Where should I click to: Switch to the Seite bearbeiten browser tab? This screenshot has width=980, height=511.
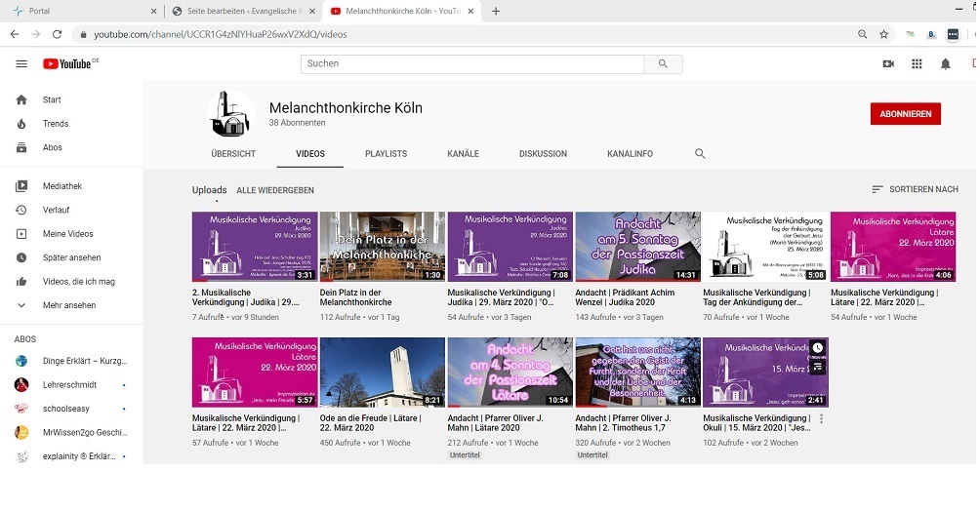coord(244,12)
